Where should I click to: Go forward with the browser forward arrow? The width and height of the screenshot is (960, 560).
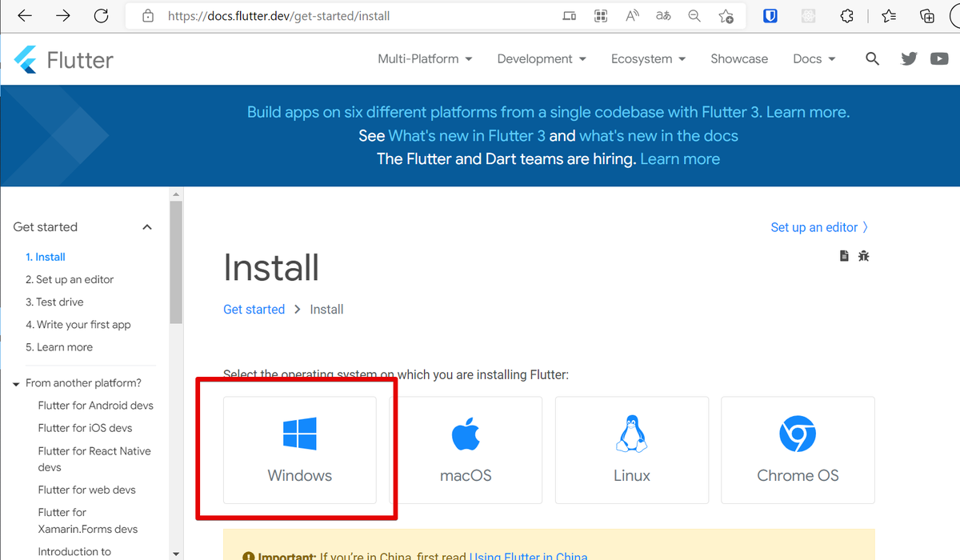[63, 16]
